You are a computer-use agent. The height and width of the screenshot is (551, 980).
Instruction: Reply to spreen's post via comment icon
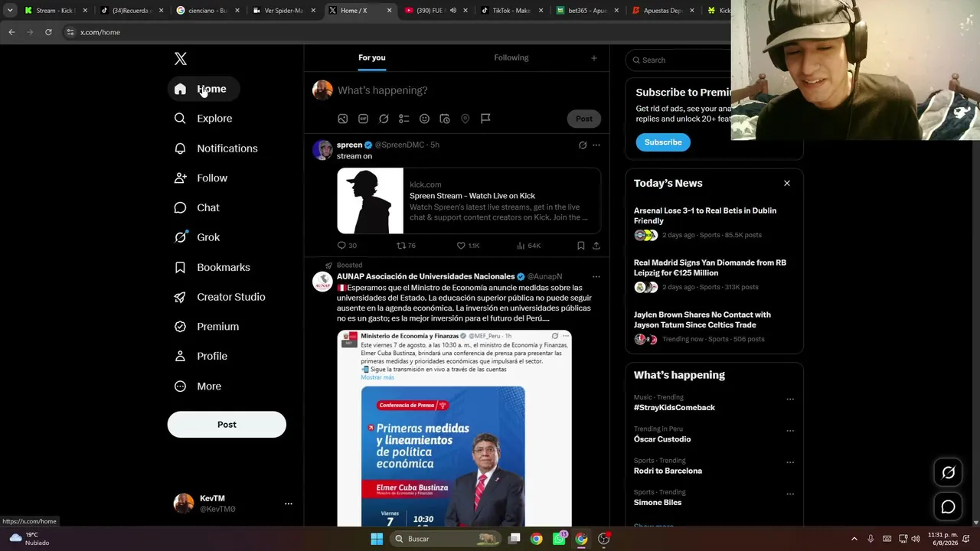coord(341,246)
